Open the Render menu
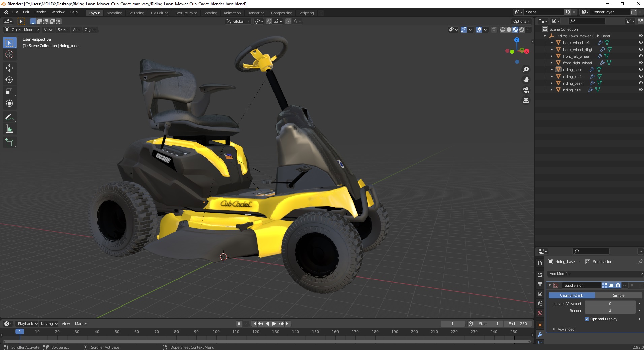Image resolution: width=644 pixels, height=350 pixels. click(40, 12)
